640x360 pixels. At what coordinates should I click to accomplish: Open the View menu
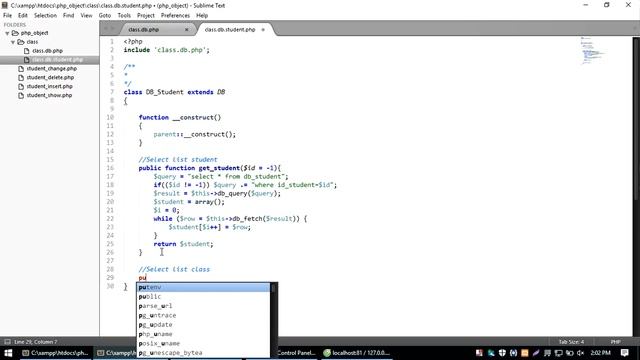86,16
